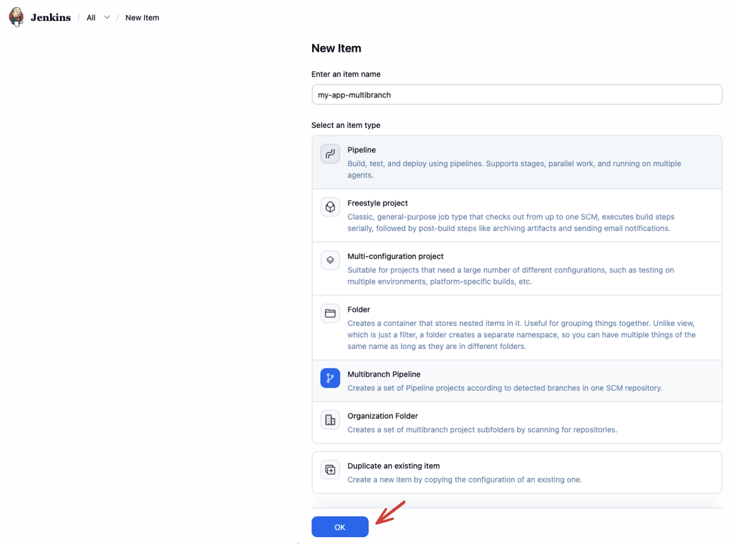The image size is (756, 546).
Task: Confirm with the OK button
Action: (340, 527)
